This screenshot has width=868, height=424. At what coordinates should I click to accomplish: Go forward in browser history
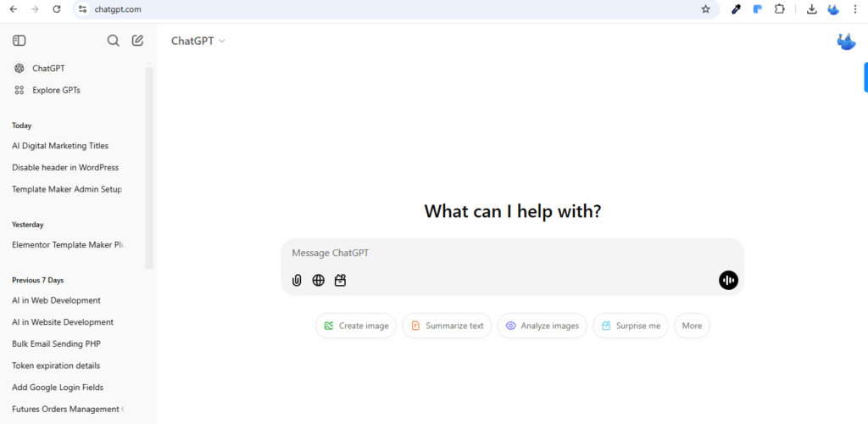click(x=35, y=8)
